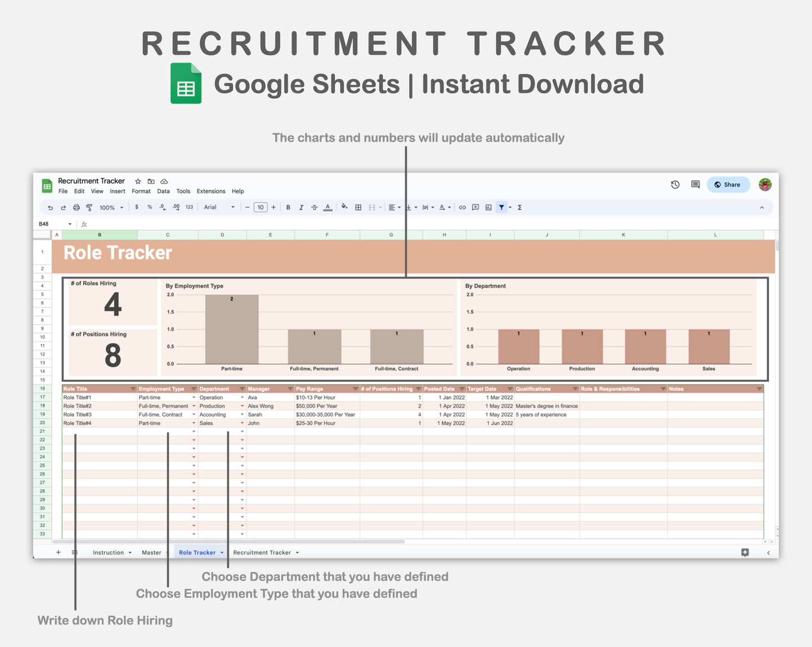Click the Insert link icon
The height and width of the screenshot is (647, 812).
pos(462,207)
